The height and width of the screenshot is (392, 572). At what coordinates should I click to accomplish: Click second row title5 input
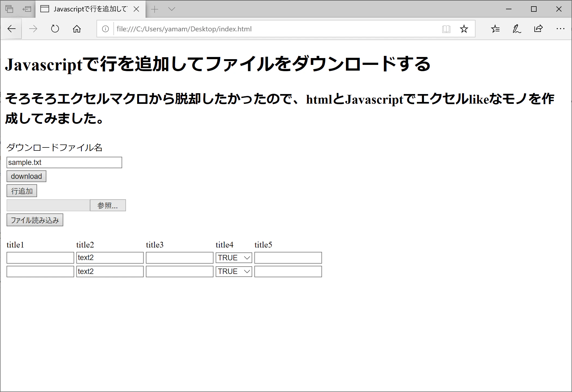(288, 272)
